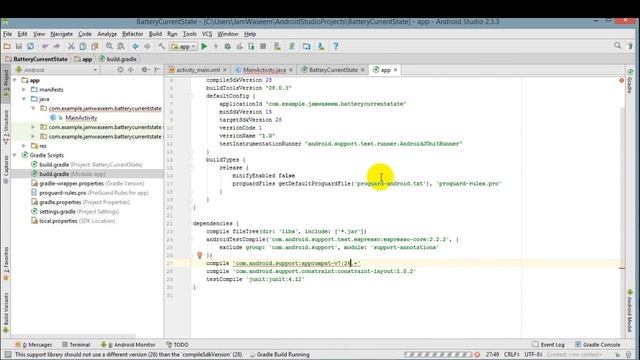This screenshot has height=360, width=640.
Task: Open the AVD Manager toolbar icon
Action: [x=278, y=47]
